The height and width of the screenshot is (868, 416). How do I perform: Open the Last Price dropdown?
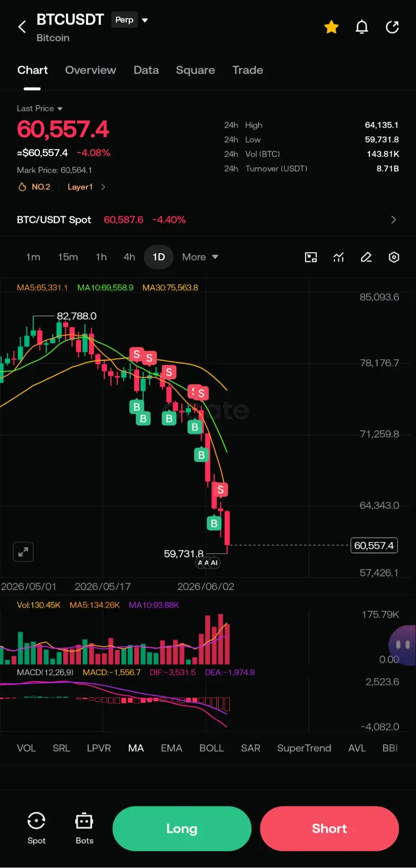[39, 109]
